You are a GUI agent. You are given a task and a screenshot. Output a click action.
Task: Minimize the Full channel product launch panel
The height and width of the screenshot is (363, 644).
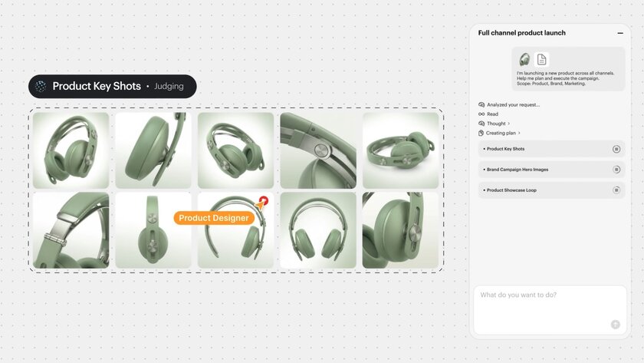[x=620, y=33]
